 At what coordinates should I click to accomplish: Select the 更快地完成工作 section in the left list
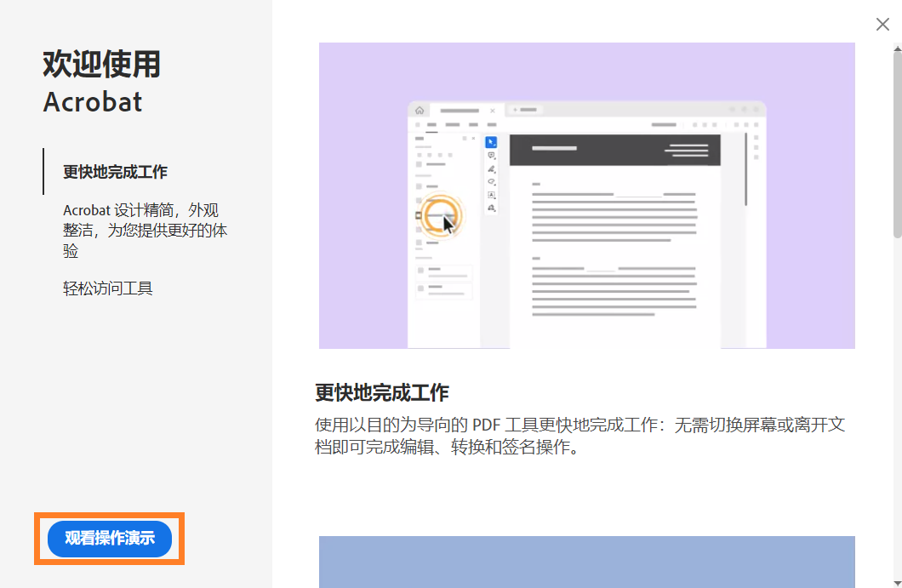coord(115,171)
